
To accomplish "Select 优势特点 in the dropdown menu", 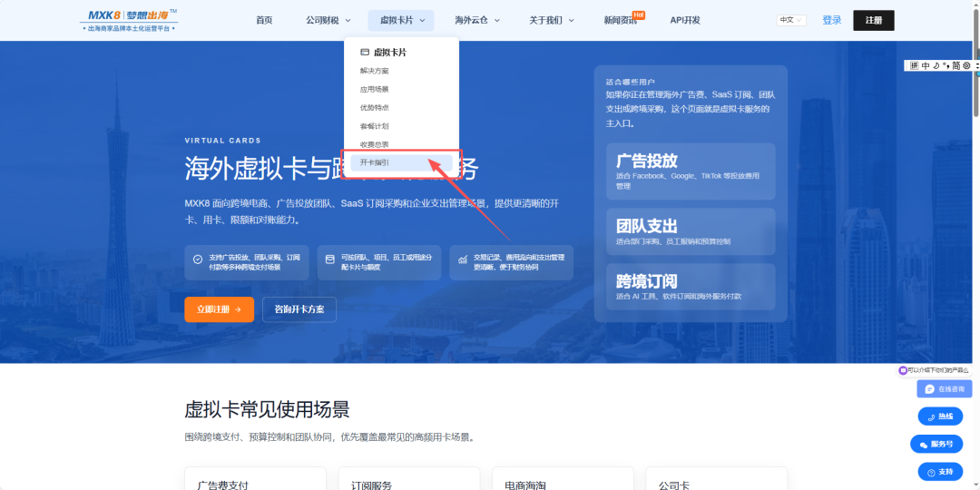I will (375, 107).
